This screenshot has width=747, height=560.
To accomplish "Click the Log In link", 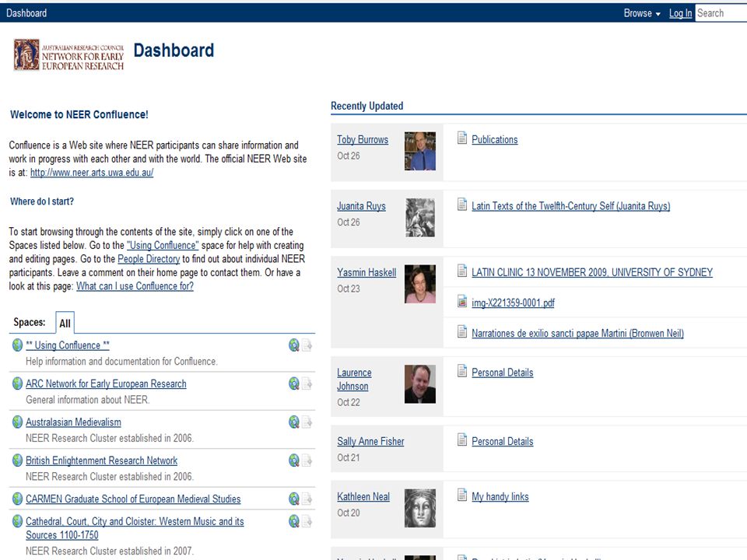I will [680, 13].
